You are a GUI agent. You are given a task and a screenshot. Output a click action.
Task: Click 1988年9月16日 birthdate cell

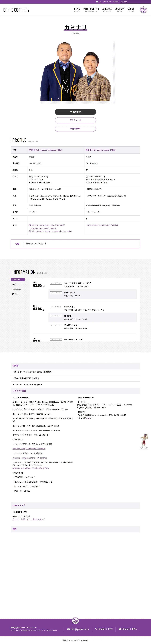(x=55, y=164)
